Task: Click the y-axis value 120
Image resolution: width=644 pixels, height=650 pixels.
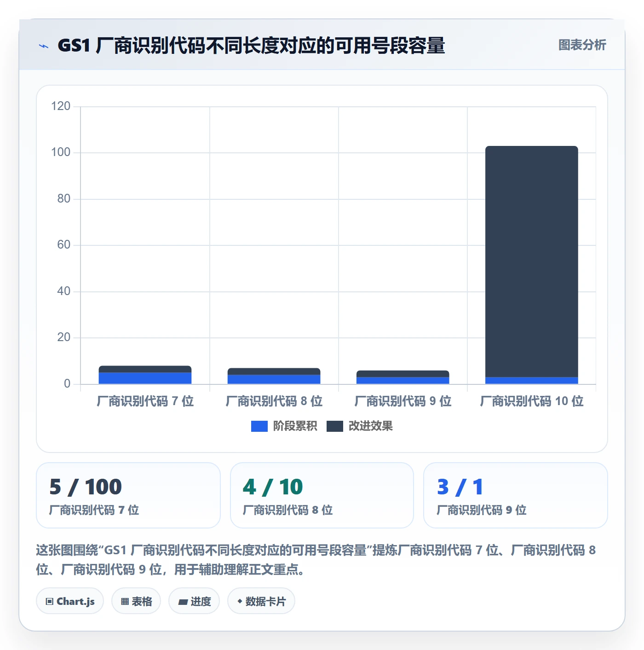Action: pyautogui.click(x=61, y=106)
